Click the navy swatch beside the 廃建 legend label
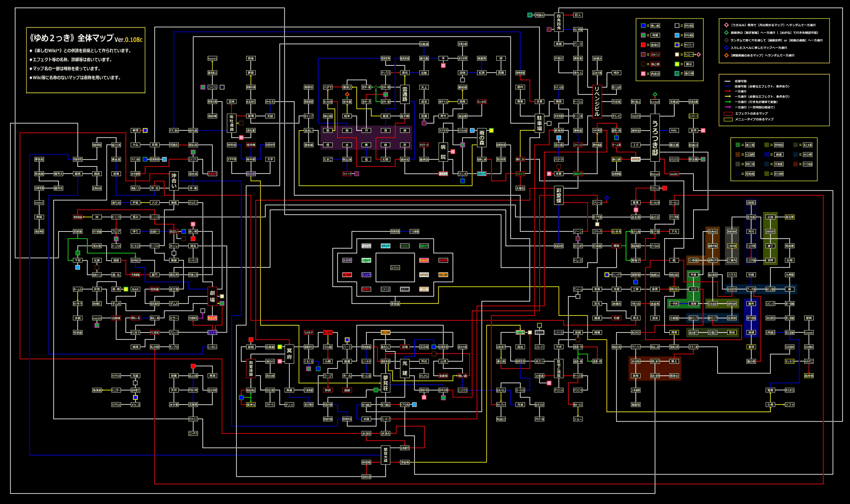The height and width of the screenshot is (504, 850). [x=766, y=155]
